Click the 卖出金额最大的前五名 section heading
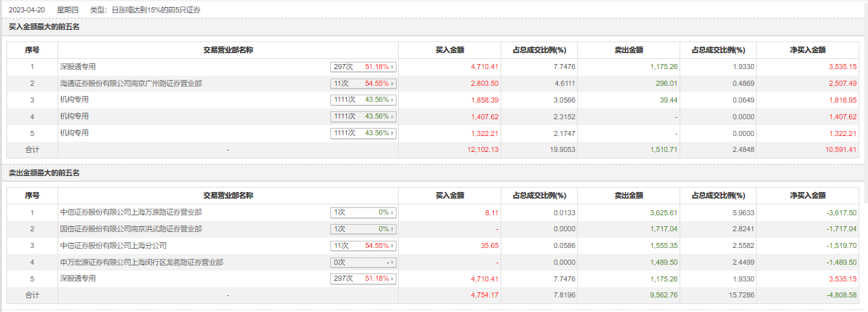 pyautogui.click(x=44, y=173)
